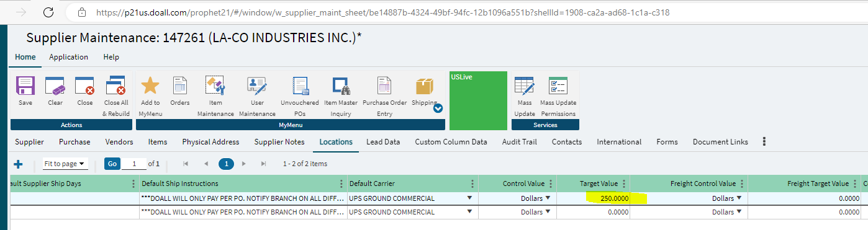
Task: Switch to the Vendors tab
Action: (119, 142)
